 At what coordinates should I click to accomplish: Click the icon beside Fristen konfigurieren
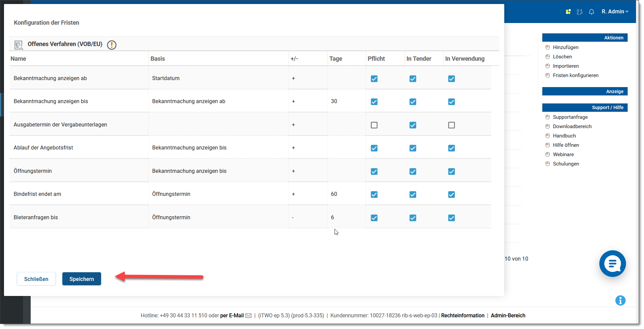tap(548, 75)
